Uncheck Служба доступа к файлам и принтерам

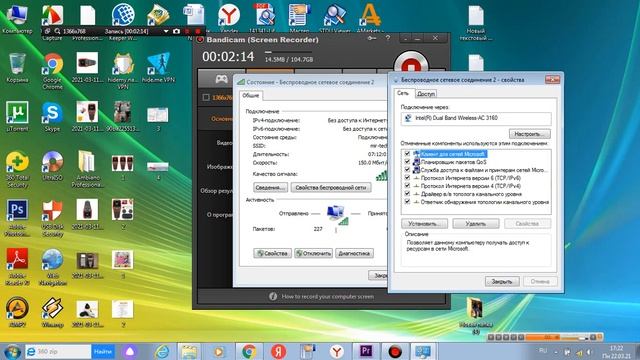pyautogui.click(x=407, y=170)
